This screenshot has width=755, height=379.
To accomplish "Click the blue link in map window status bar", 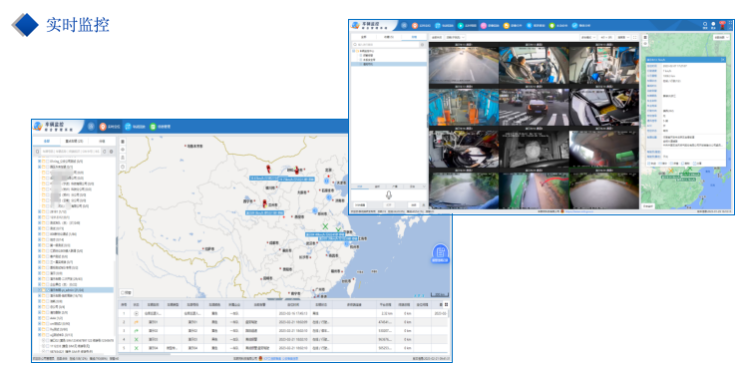I will (281, 358).
